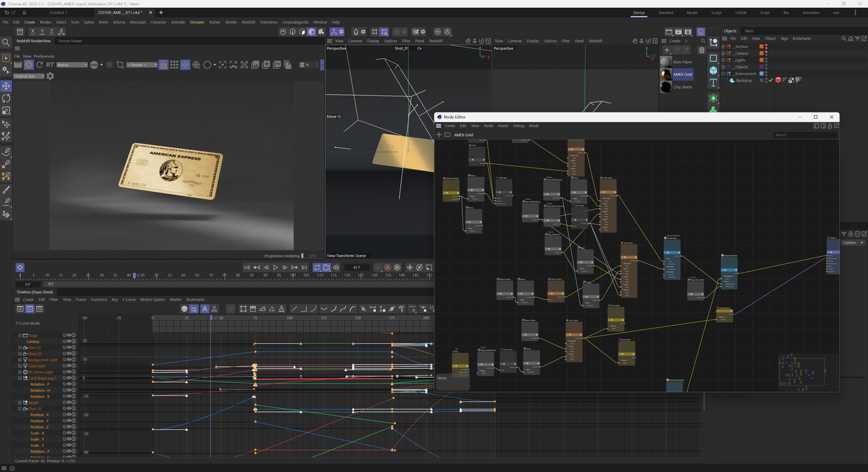This screenshot has width=868, height=472.
Task: Click Bookmarks in the Object Manager menu
Action: coord(802,39)
